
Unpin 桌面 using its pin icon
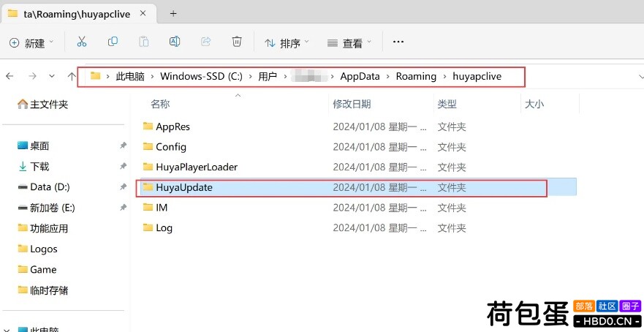[123, 146]
